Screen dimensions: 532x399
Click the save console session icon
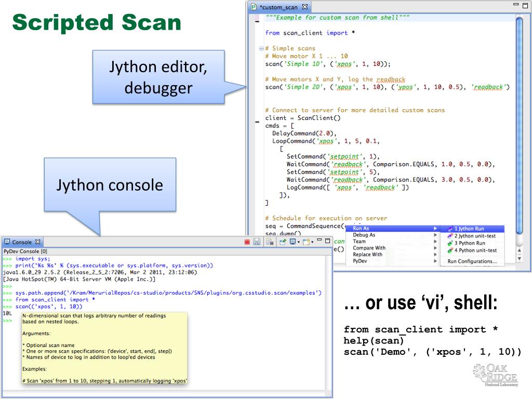257,242
